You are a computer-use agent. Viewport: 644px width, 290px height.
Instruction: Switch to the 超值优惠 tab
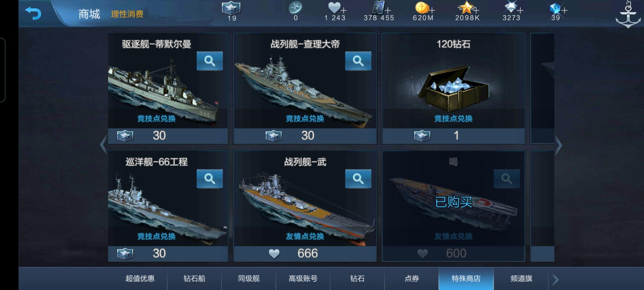(140, 278)
